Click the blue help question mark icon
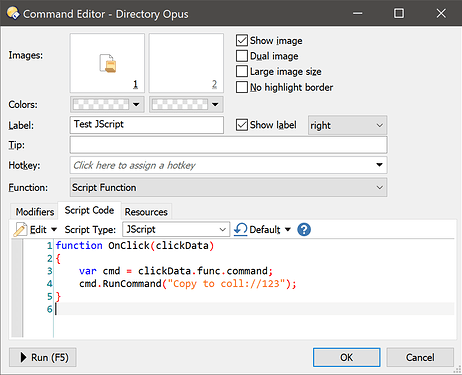462x375 pixels. pos(304,229)
